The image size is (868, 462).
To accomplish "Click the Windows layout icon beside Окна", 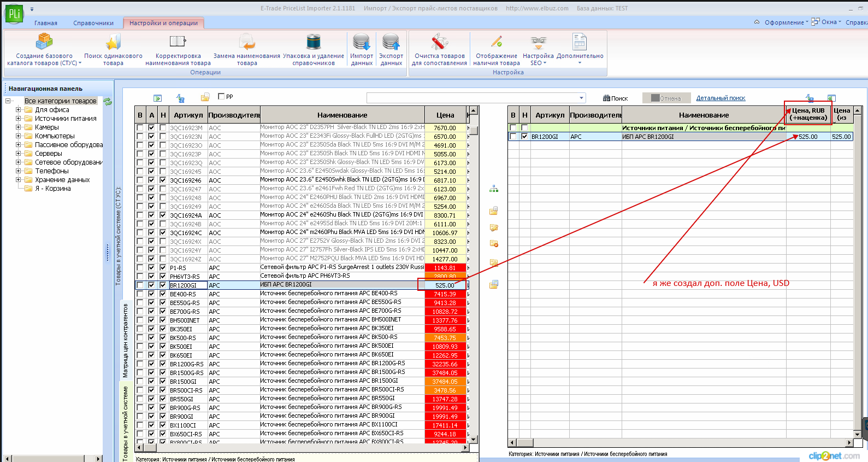I will 815,22.
